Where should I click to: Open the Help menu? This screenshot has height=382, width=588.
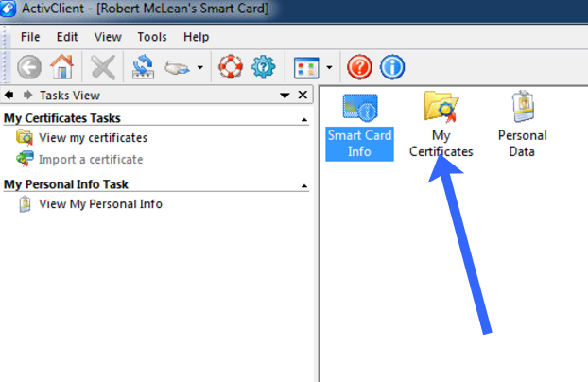pyautogui.click(x=196, y=37)
